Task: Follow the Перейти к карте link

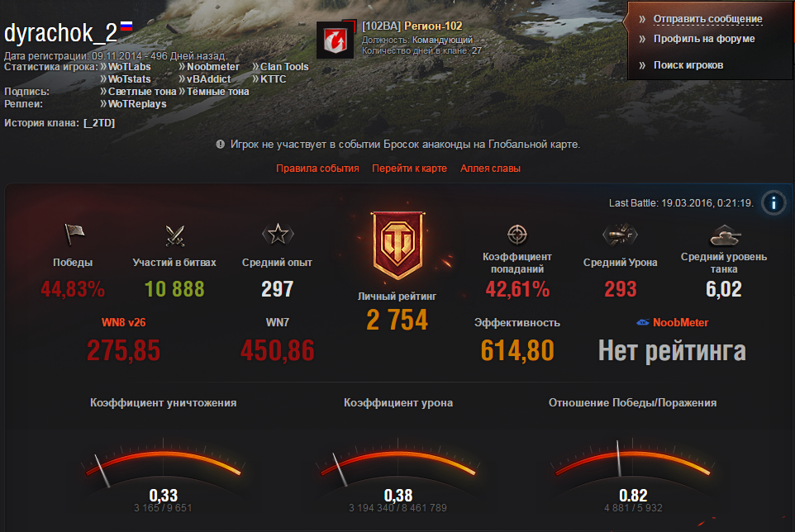Action: coord(409,169)
